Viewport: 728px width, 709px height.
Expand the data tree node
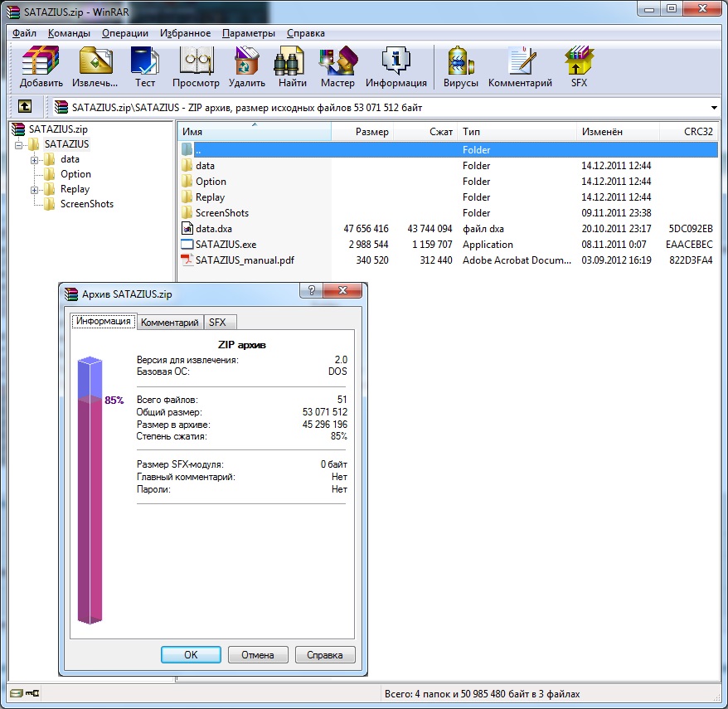(x=34, y=160)
